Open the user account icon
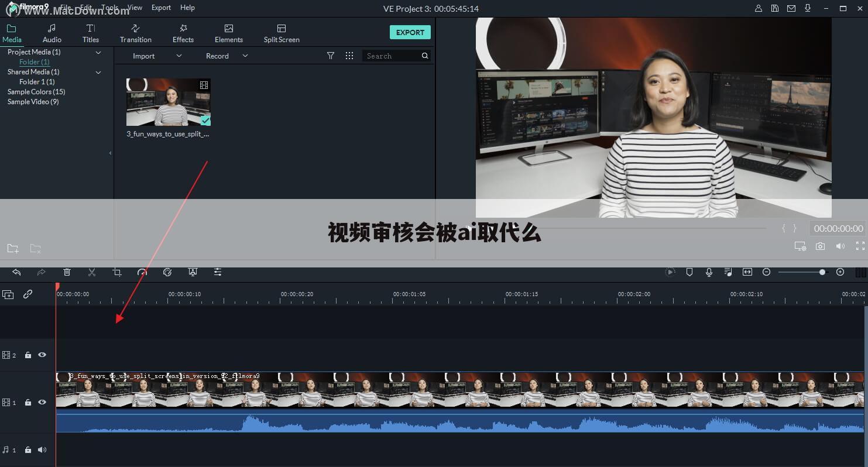 [759, 8]
